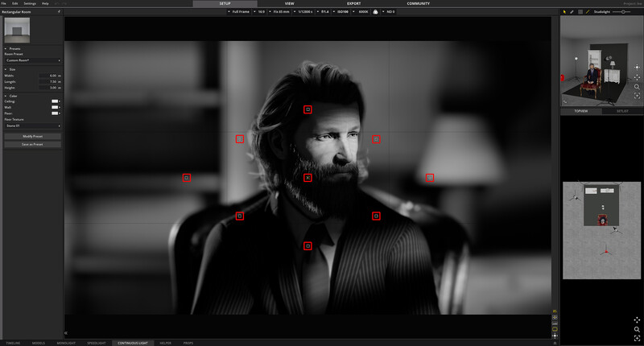This screenshot has width=644, height=346.
Task: Open the Fix 85 mm lens dropdown
Action: [x=279, y=12]
